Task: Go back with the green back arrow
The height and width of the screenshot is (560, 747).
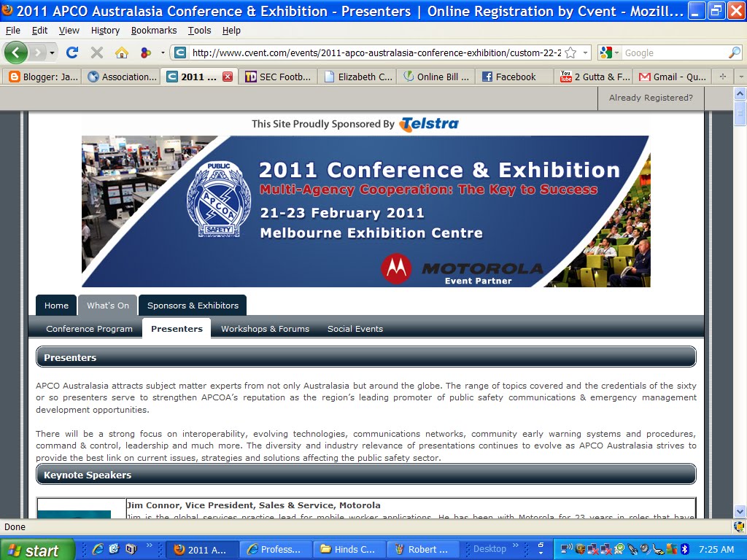Action: click(16, 52)
